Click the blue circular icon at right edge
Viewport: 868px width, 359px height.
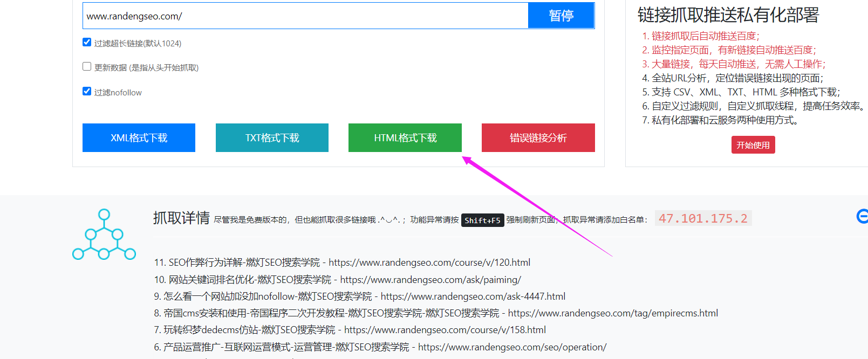tap(862, 216)
